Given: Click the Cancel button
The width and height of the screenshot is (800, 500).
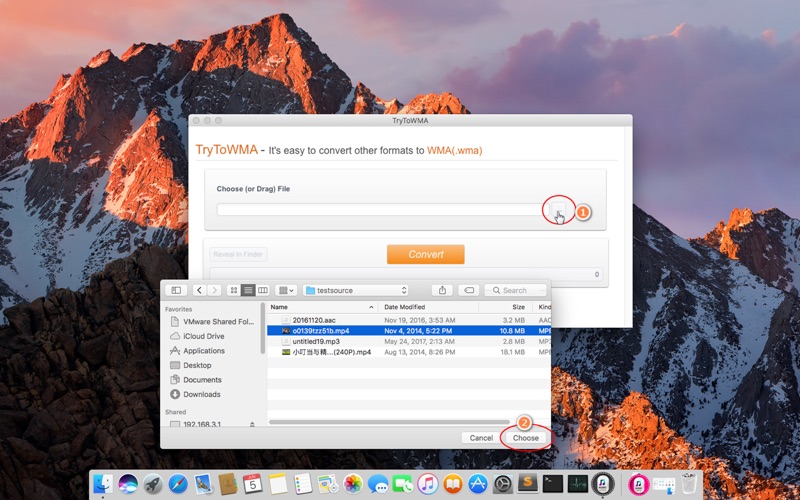Looking at the screenshot, I should point(481,438).
